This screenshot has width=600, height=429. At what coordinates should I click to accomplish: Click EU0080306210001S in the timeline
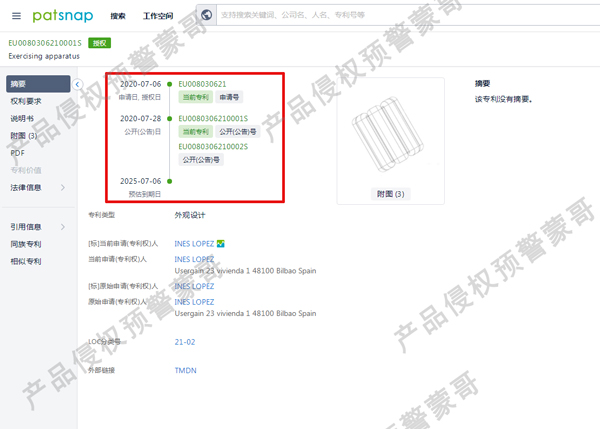point(213,118)
